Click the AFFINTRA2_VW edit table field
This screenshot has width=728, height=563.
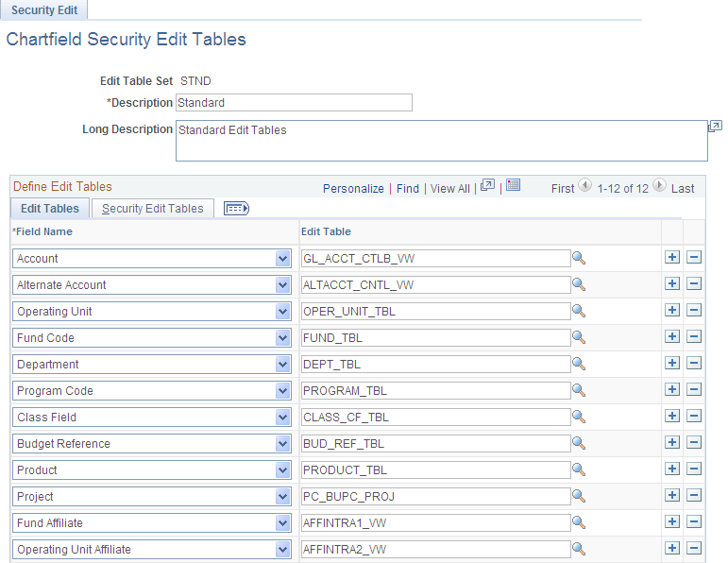436,550
